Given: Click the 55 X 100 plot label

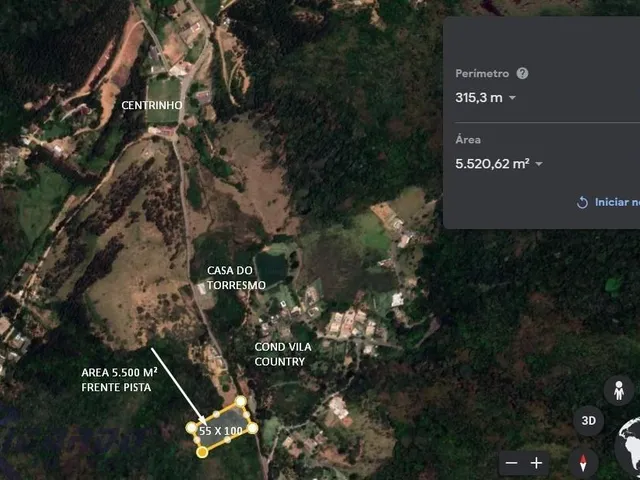Looking at the screenshot, I should (221, 431).
